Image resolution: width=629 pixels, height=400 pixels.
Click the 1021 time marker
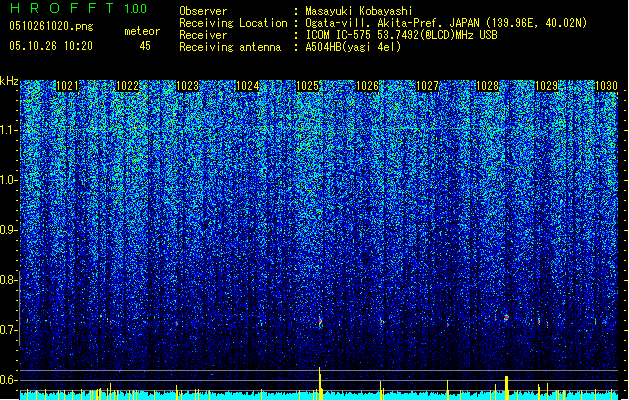click(67, 86)
